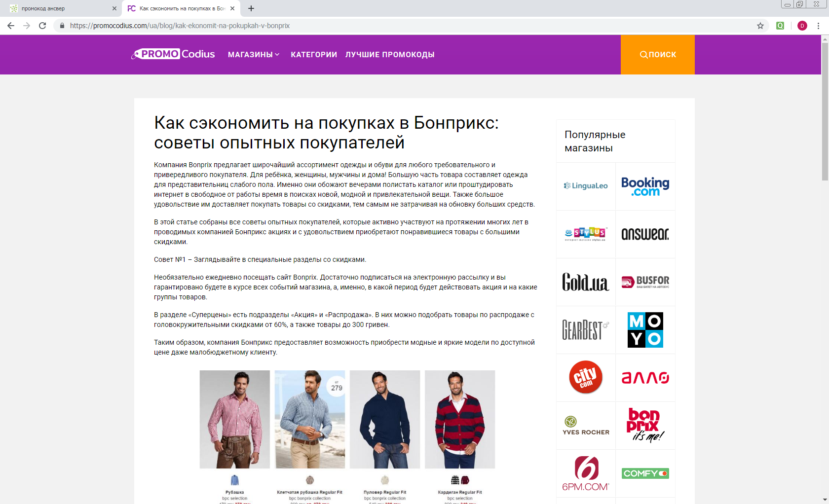The height and width of the screenshot is (504, 829).
Task: Open АЛЛО store logo
Action: click(x=645, y=377)
